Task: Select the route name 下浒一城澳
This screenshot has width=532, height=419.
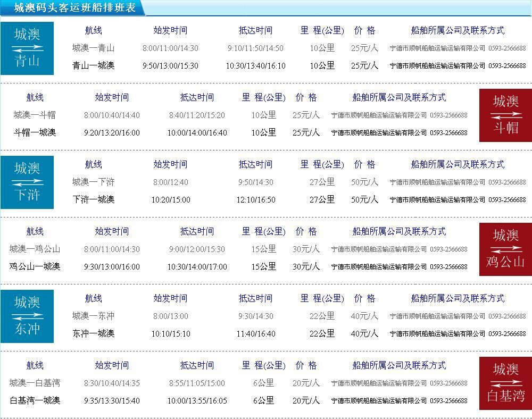Action: pos(93,199)
